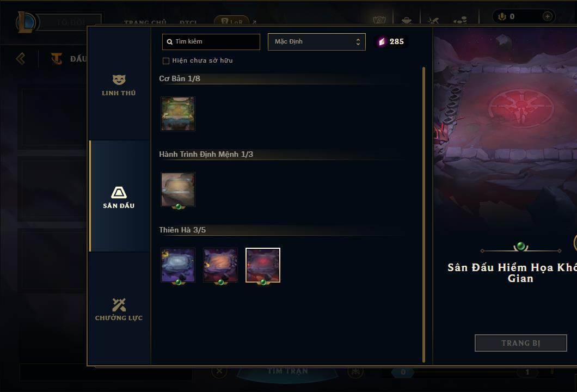
Task: Choose the blue Thiên Hà arena thumbnail
Action: click(x=178, y=265)
